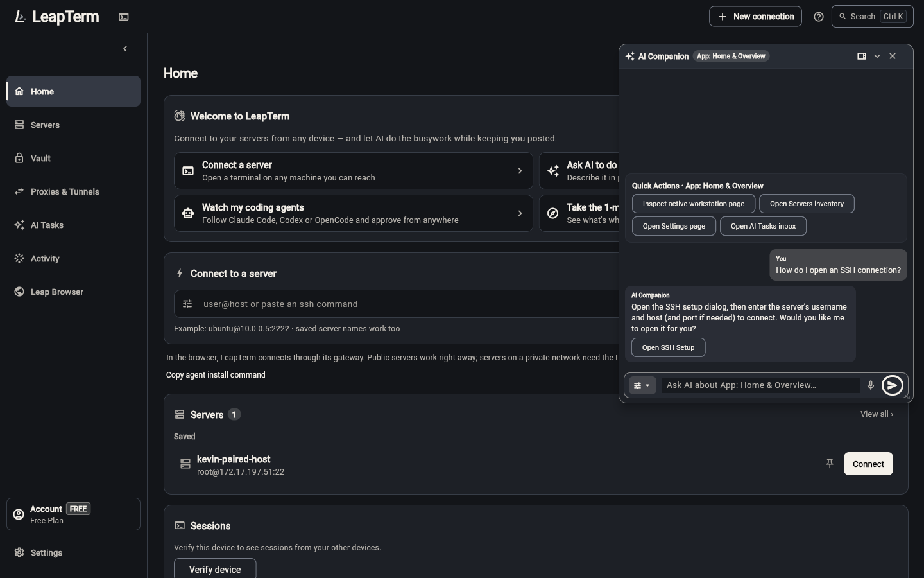The height and width of the screenshot is (578, 924).
Task: Click the kevin-paired-host server name
Action: point(234,459)
